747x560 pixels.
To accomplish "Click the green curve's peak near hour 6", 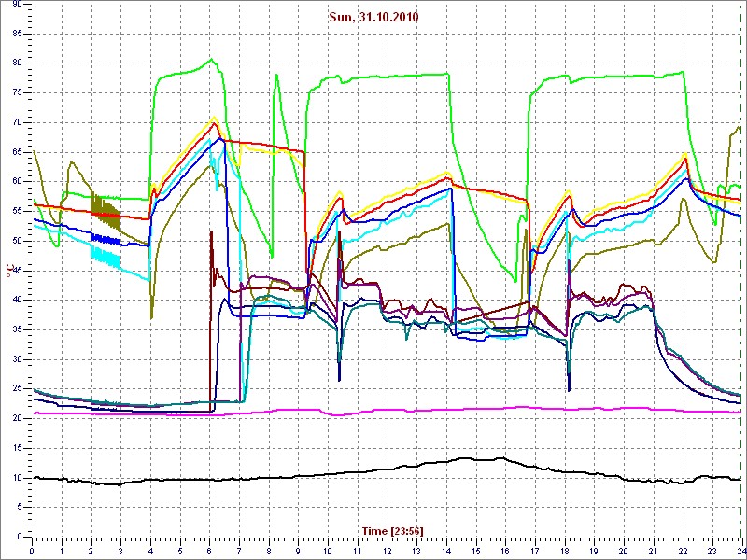I will 212,61.
